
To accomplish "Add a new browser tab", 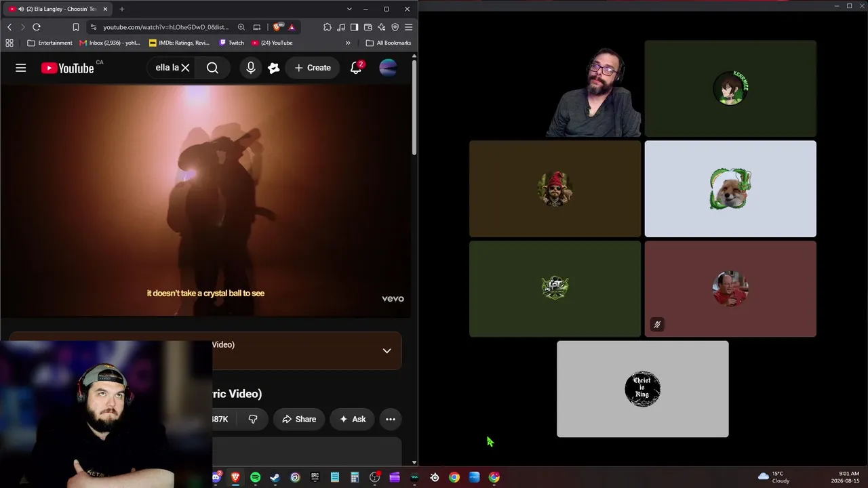I will tap(122, 9).
